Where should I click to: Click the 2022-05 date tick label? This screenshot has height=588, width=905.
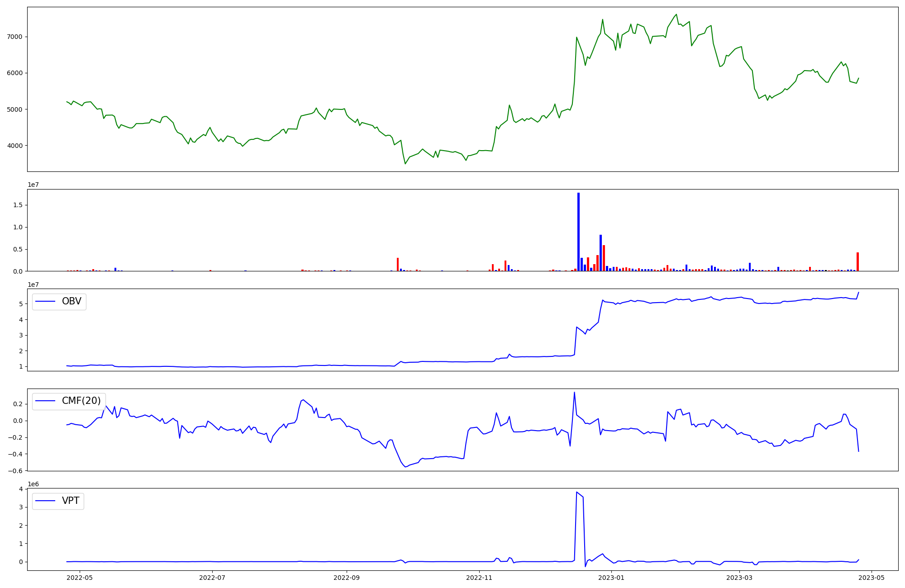(x=80, y=578)
